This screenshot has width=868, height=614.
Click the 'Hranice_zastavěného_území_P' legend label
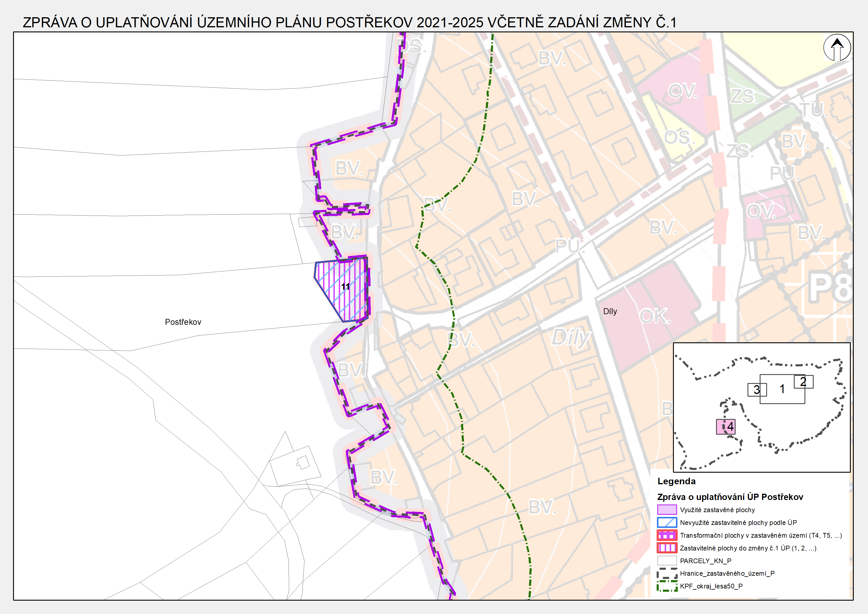727,574
